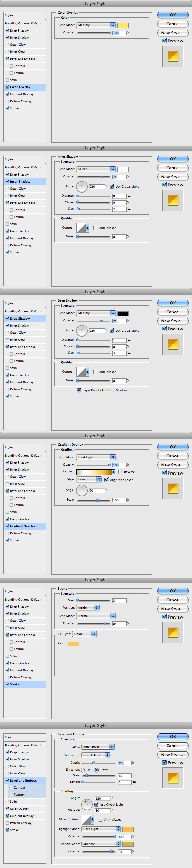
Task: Click the yellow Color Overlay color swatch
Action: point(123,25)
